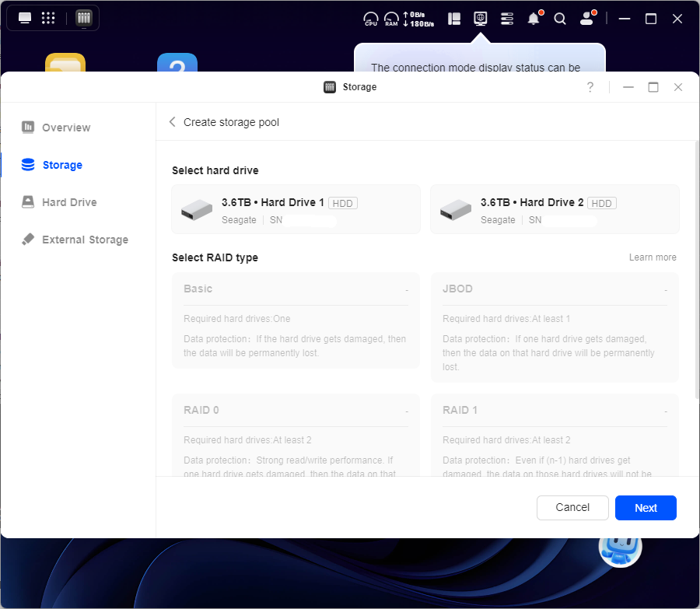The width and height of the screenshot is (700, 609).
Task: Open the user account icon
Action: coord(587,19)
